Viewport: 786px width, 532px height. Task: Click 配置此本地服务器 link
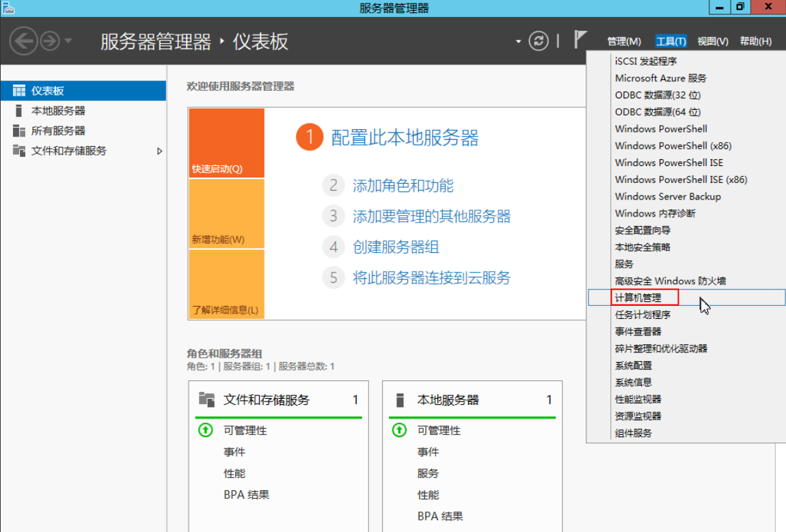coord(405,138)
